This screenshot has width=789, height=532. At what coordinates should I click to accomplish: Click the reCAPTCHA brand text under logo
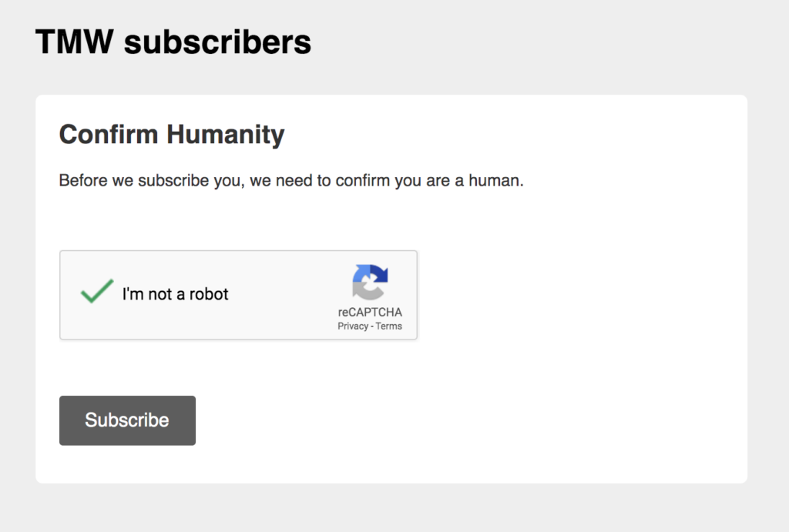click(370, 313)
